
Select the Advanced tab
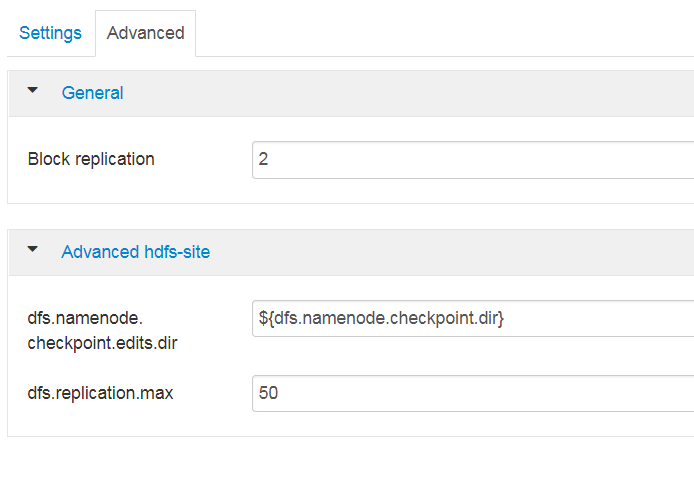tap(145, 33)
